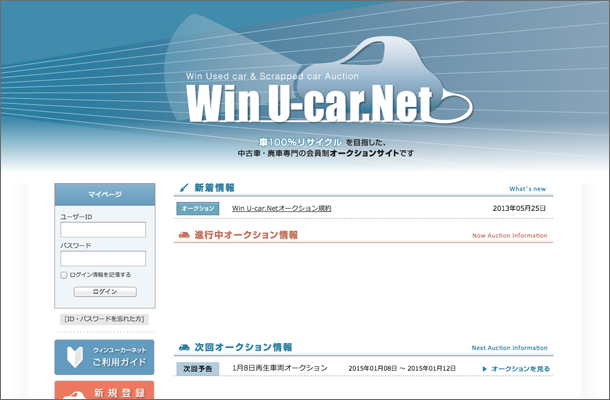
Task: Enable the ログイン情報を記憶する checkbox
Action: (64, 275)
